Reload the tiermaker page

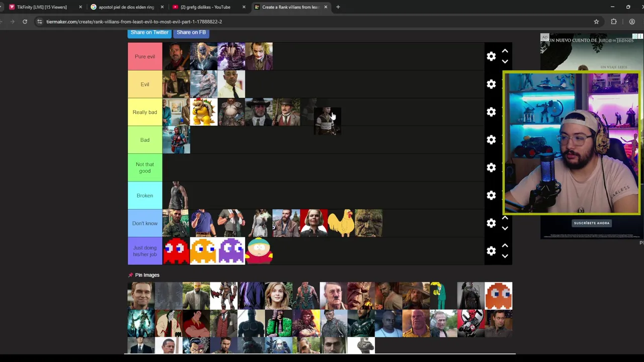[x=25, y=22]
